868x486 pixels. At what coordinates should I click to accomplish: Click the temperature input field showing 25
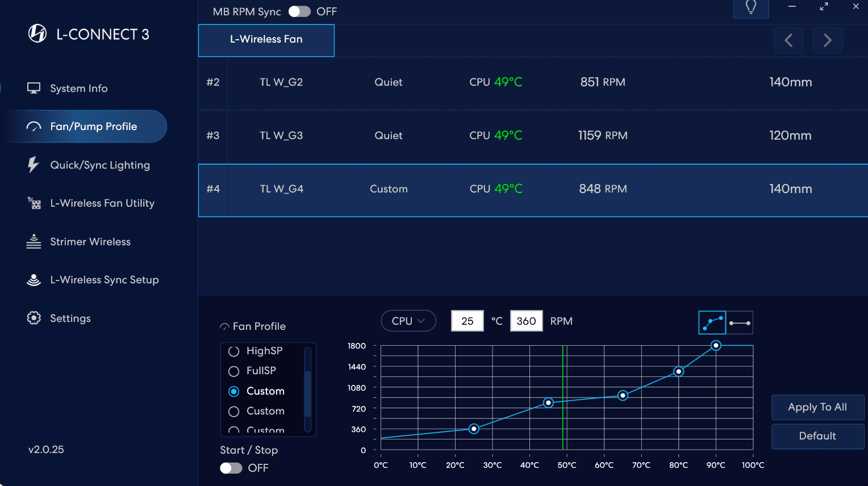pyautogui.click(x=468, y=321)
